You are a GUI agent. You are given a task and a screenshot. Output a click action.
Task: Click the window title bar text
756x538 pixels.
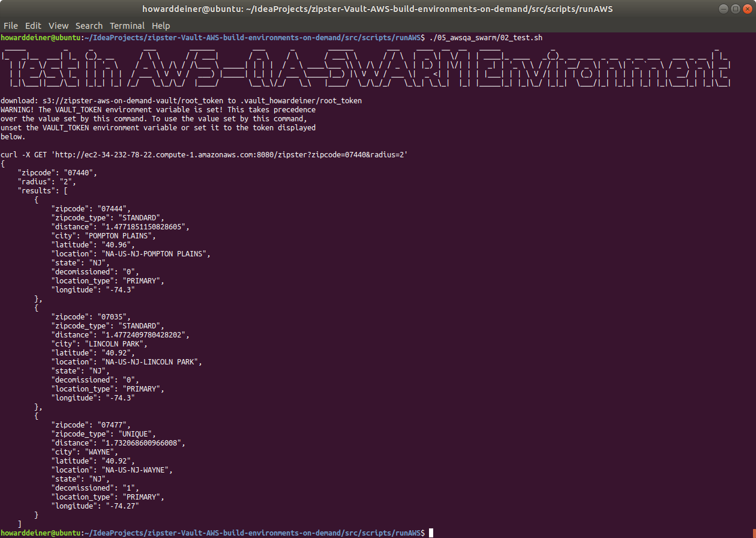[377, 8]
